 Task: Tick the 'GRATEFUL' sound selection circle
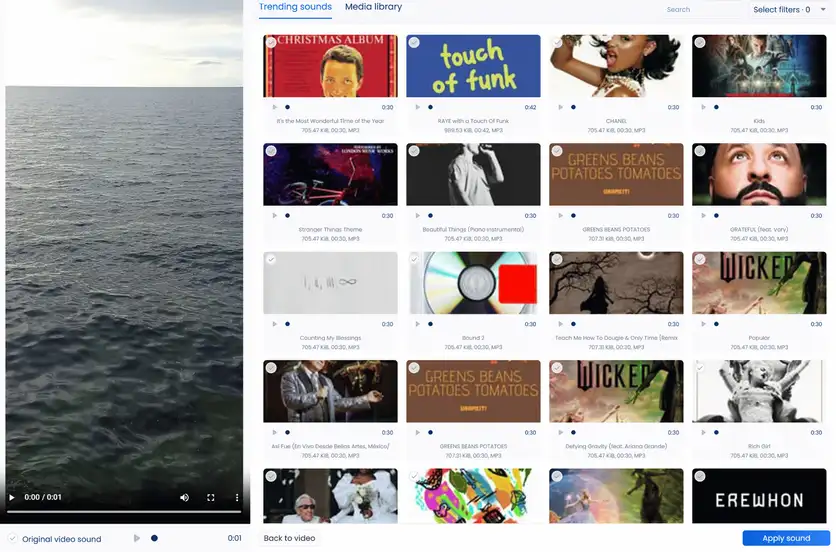coord(700,151)
